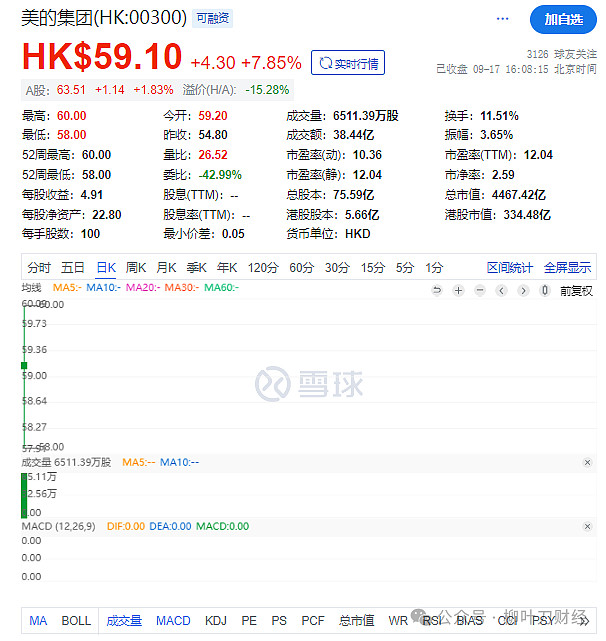Switch to the 30分 interval tab
Screen dimensions: 606x641
(x=337, y=268)
